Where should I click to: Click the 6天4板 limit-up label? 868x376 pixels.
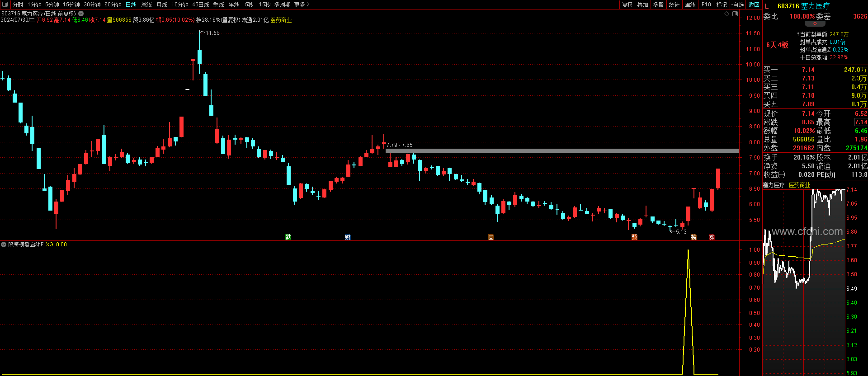[777, 45]
